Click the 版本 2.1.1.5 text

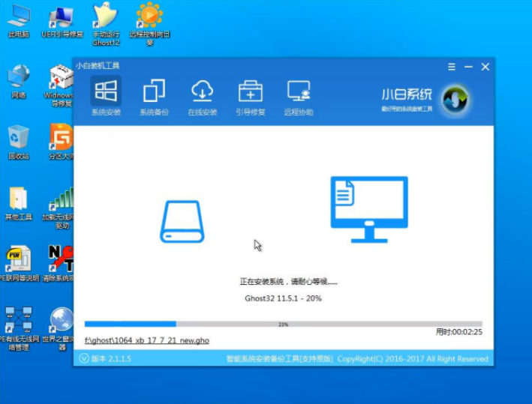point(111,358)
